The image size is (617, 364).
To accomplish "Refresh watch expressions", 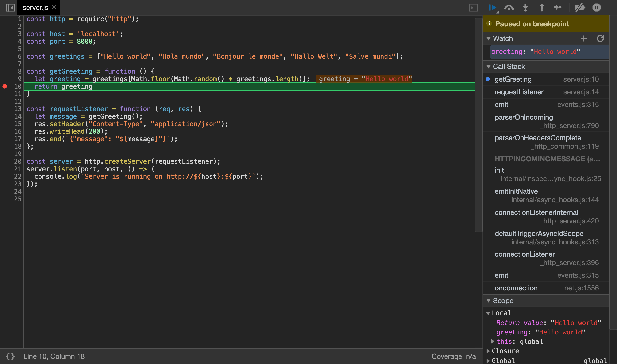I will [600, 38].
